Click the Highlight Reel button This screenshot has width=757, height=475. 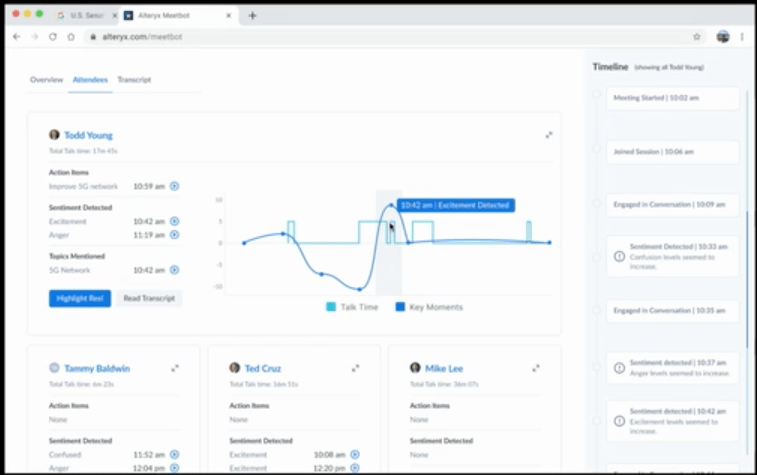point(79,298)
